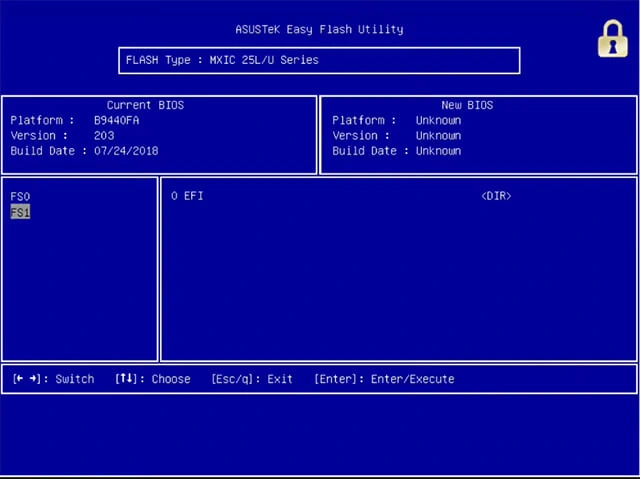Select the FS0 file system entry
Viewport: 640px width, 479px height.
tap(20, 197)
